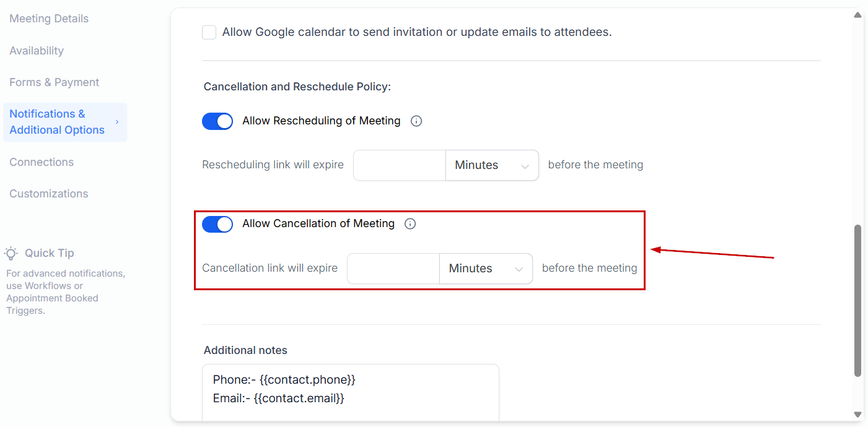This screenshot has width=868, height=427.
Task: Enable Google calendar invitation emails checkbox
Action: click(x=209, y=32)
